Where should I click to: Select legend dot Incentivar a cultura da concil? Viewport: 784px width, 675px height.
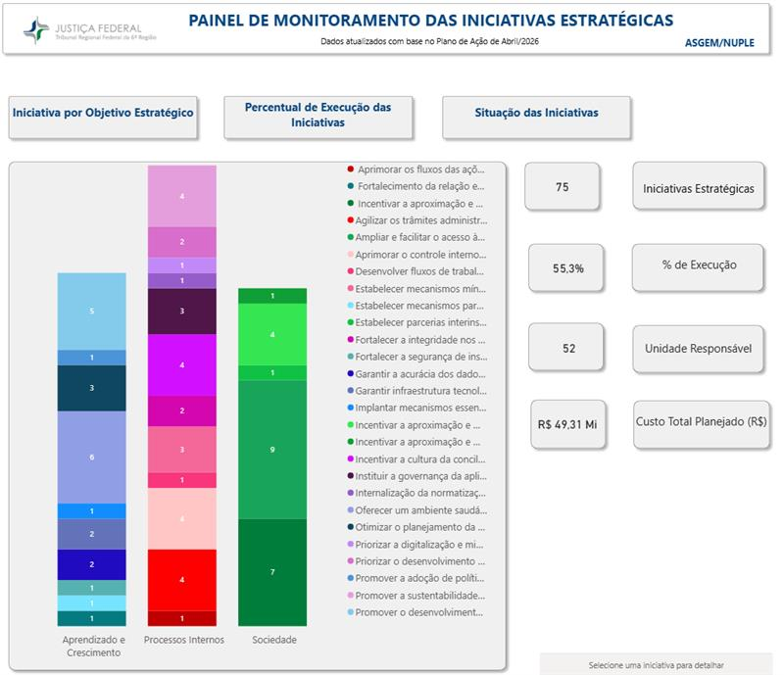351,458
